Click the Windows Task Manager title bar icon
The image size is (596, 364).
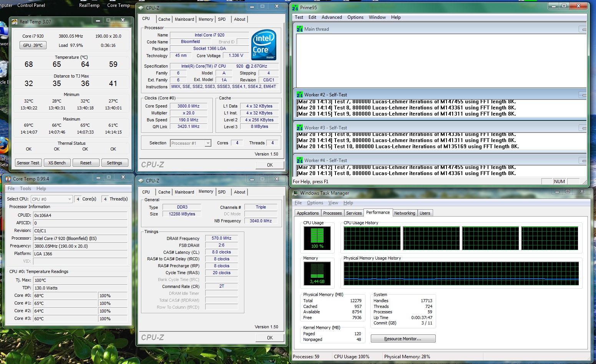click(x=296, y=193)
